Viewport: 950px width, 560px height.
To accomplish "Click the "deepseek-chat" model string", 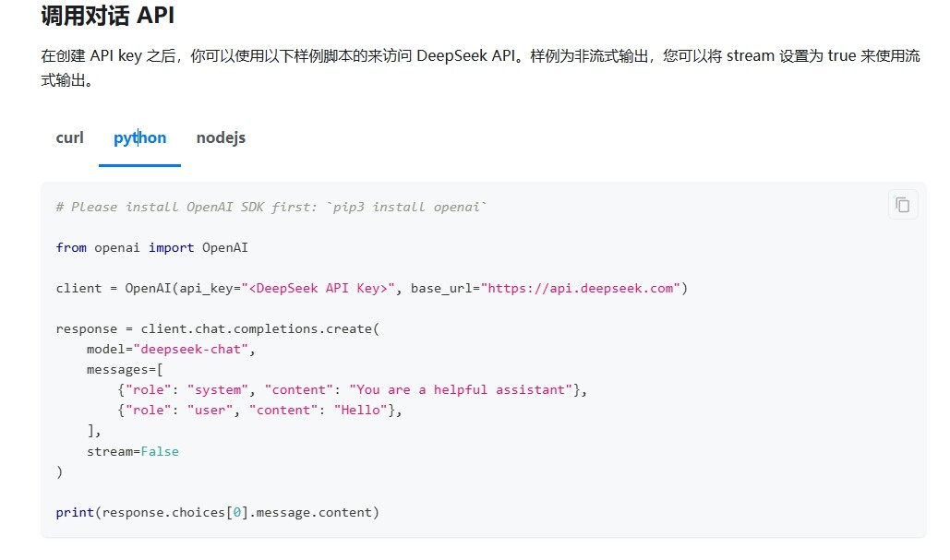I will 194,349.
